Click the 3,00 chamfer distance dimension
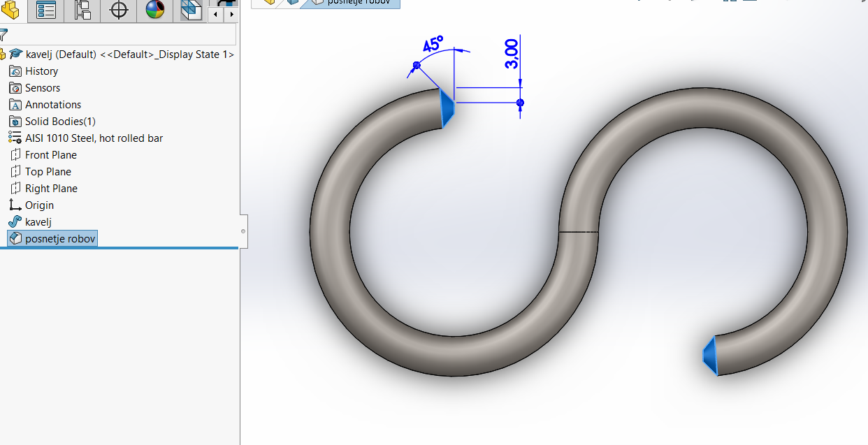The width and height of the screenshot is (868, 445). point(511,54)
